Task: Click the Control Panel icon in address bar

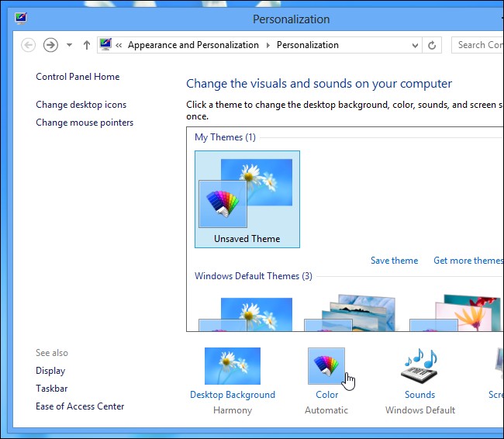Action: pyautogui.click(x=105, y=44)
